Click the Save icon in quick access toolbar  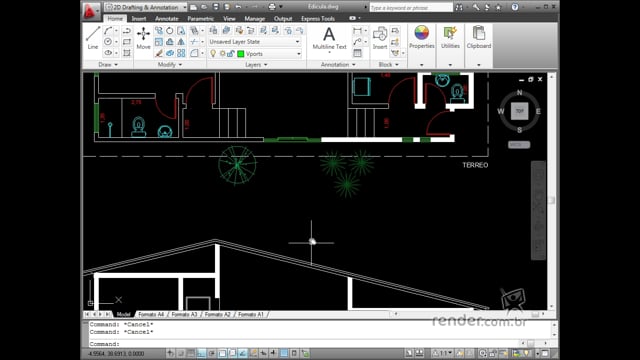(216, 7)
